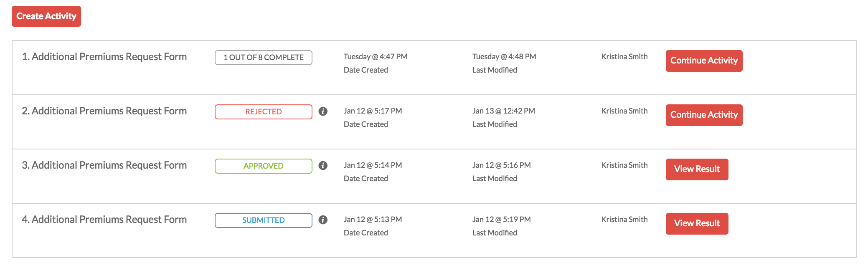The height and width of the screenshot is (268, 868).
Task: Click Jan 12 @ 5:13 PM created date
Action: [x=373, y=220]
